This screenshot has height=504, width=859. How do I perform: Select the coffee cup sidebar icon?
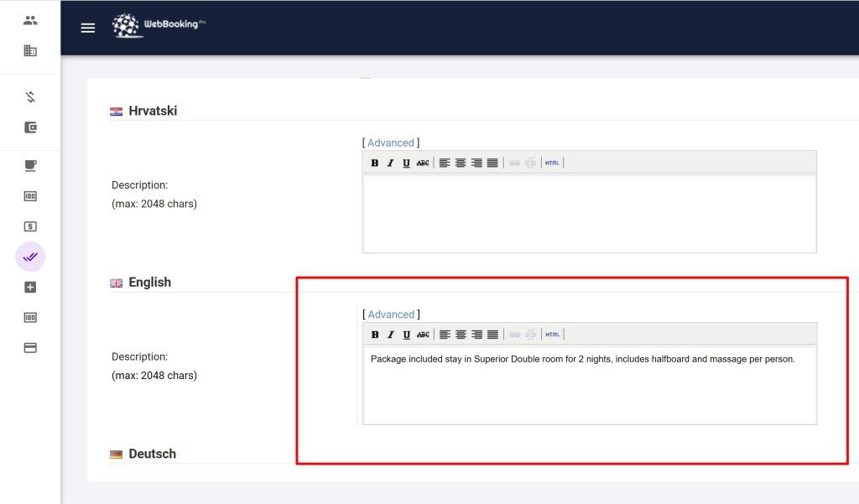(x=30, y=165)
